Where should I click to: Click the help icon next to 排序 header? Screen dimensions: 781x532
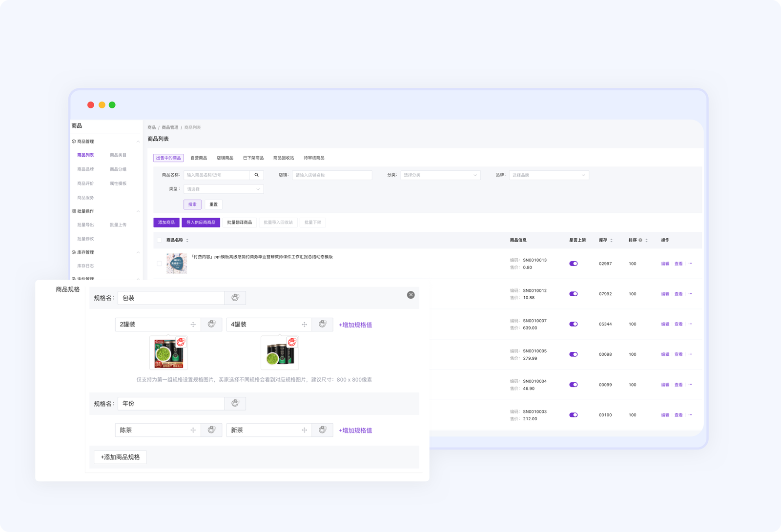(x=640, y=240)
